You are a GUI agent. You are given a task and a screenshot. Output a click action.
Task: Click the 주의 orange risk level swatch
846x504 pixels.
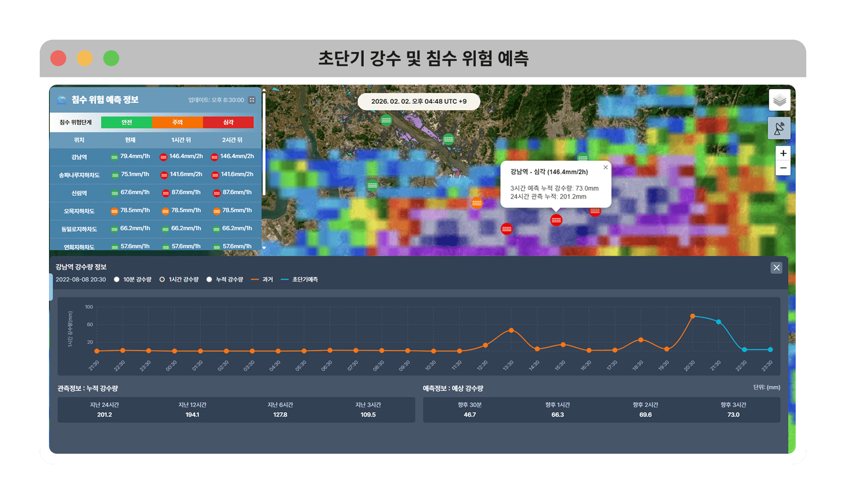click(177, 122)
